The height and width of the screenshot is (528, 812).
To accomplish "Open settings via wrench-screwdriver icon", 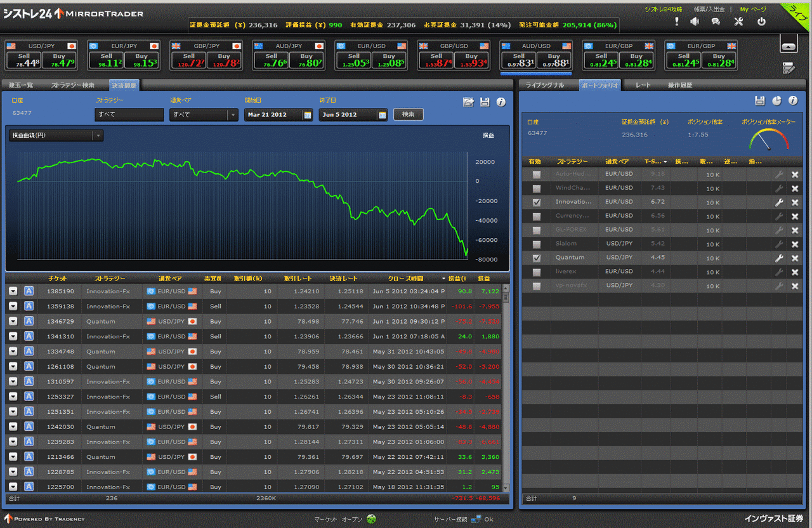I will (738, 22).
